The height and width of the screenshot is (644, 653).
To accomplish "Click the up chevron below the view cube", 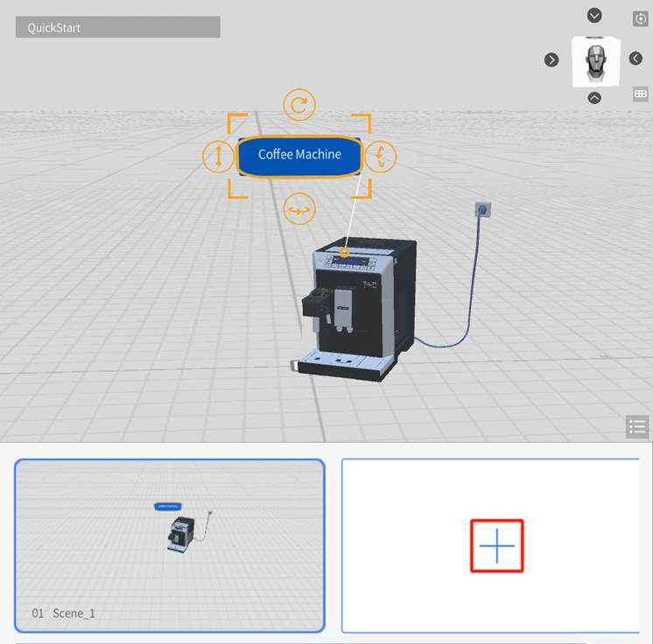I will click(x=595, y=97).
